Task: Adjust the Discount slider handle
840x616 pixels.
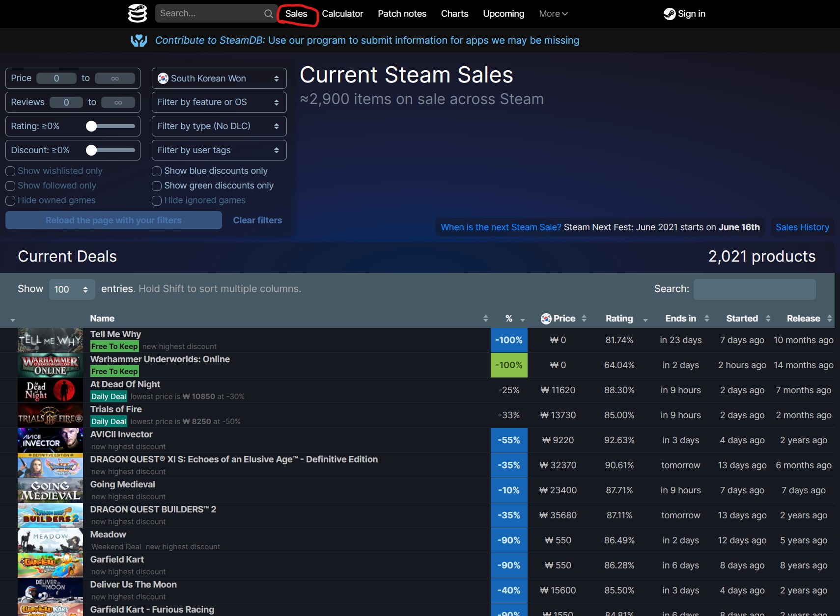Action: pyautogui.click(x=91, y=150)
